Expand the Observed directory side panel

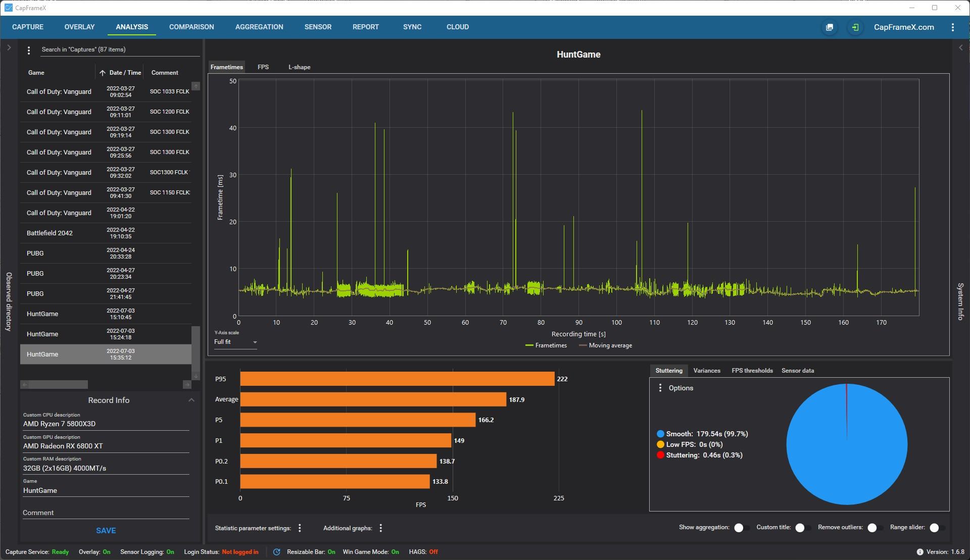click(x=9, y=48)
